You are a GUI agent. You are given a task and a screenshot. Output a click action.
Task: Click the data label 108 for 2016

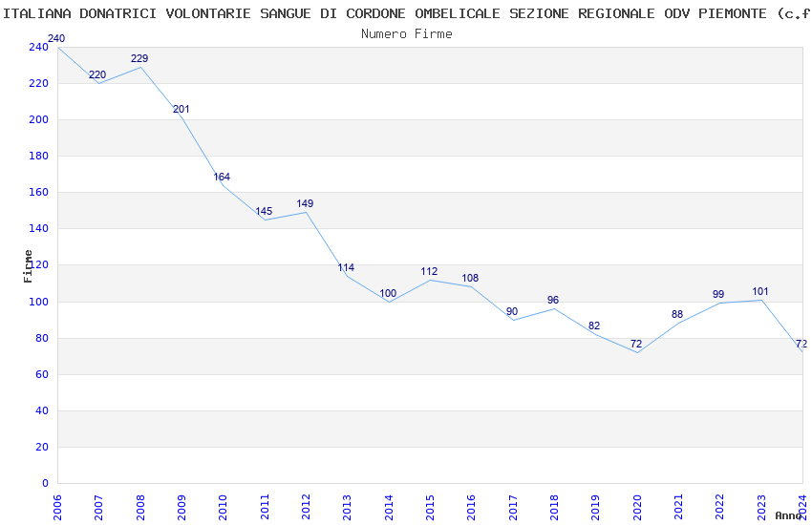(470, 279)
